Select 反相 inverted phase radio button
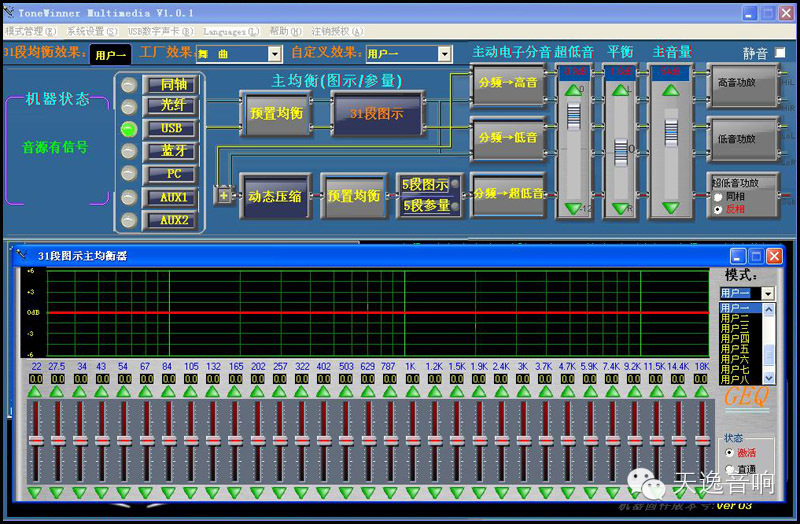Viewport: 800px width, 524px height. (x=718, y=209)
